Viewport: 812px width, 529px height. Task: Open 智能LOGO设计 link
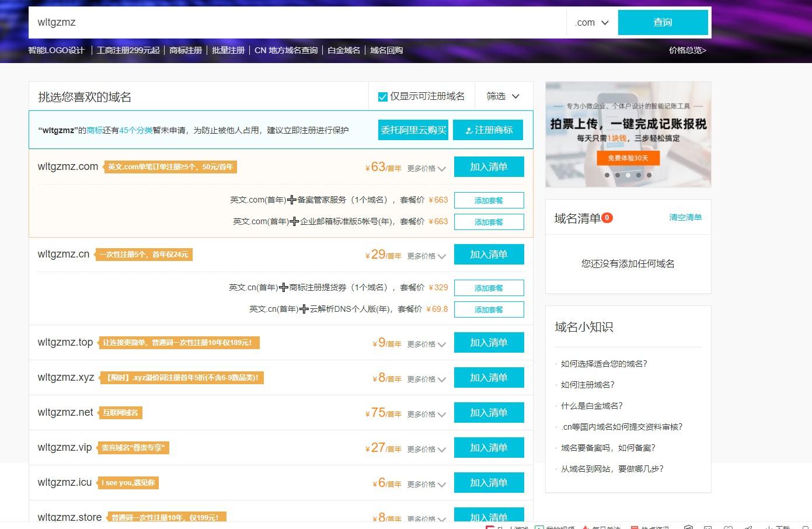[56, 50]
